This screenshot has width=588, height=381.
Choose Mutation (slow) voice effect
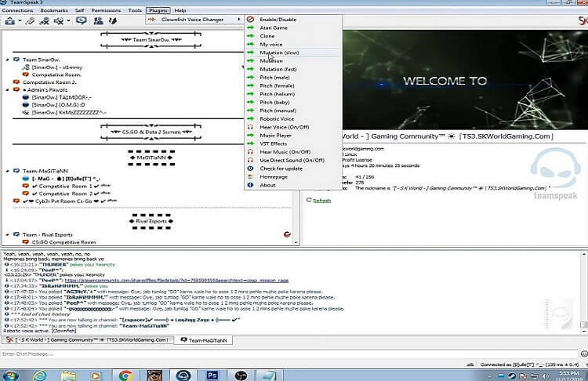point(292,53)
